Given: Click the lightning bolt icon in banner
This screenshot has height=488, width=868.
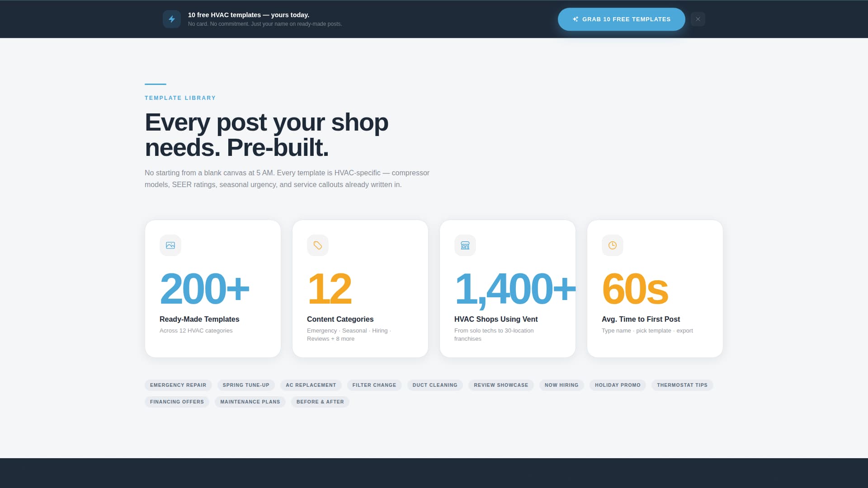Looking at the screenshot, I should point(172,19).
